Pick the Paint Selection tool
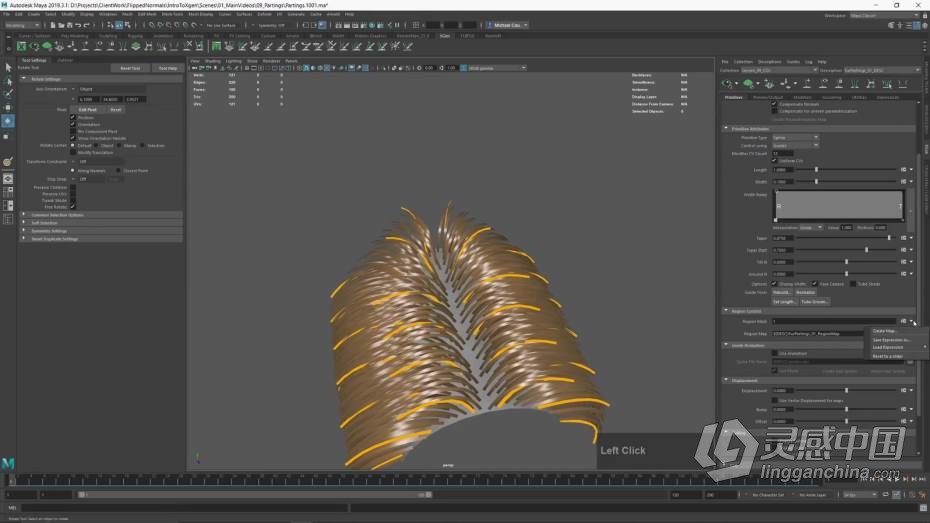This screenshot has height=523, width=930. [x=7, y=94]
